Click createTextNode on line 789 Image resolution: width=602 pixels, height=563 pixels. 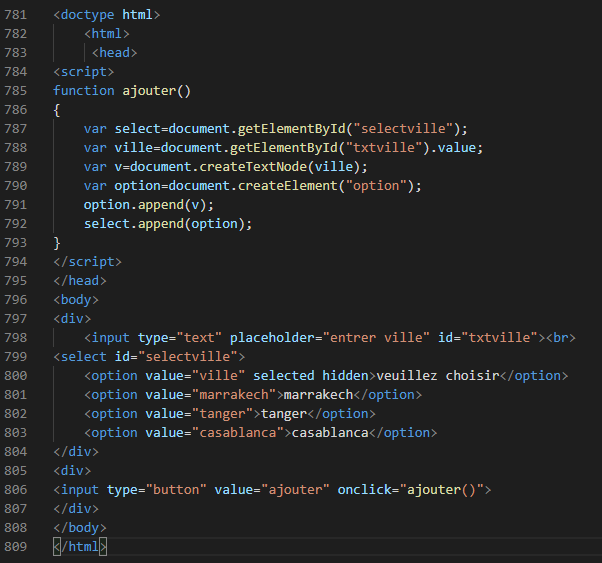253,167
